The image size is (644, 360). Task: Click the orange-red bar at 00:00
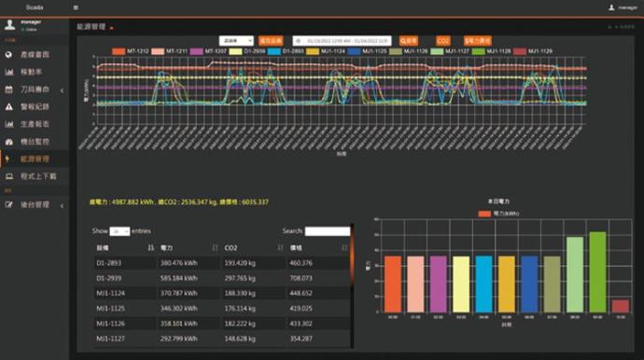coord(393,284)
